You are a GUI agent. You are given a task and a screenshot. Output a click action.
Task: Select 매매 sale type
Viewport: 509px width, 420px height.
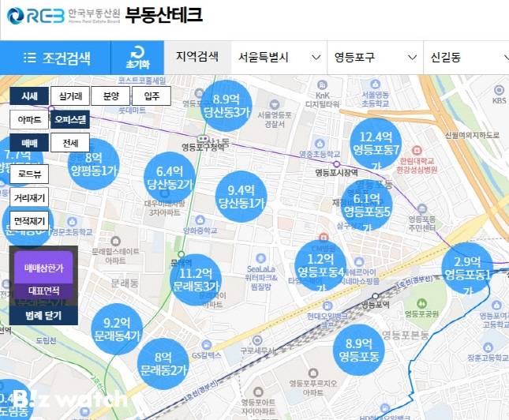click(x=29, y=143)
